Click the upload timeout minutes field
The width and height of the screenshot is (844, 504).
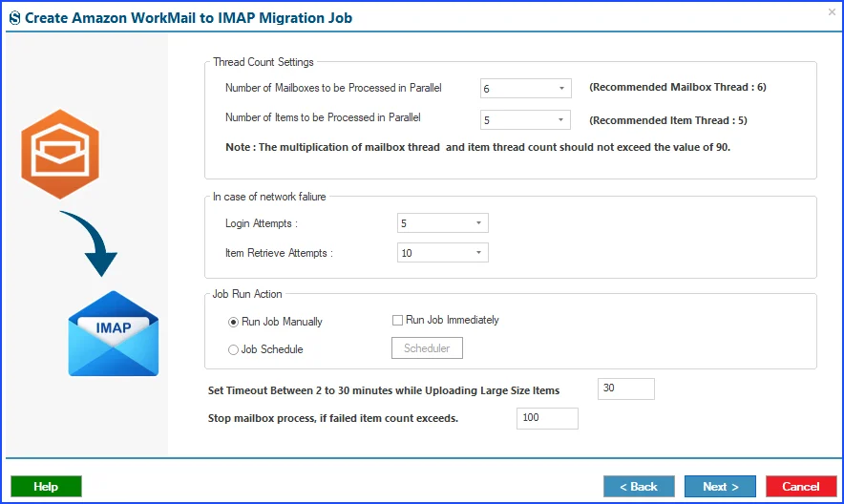coord(626,388)
